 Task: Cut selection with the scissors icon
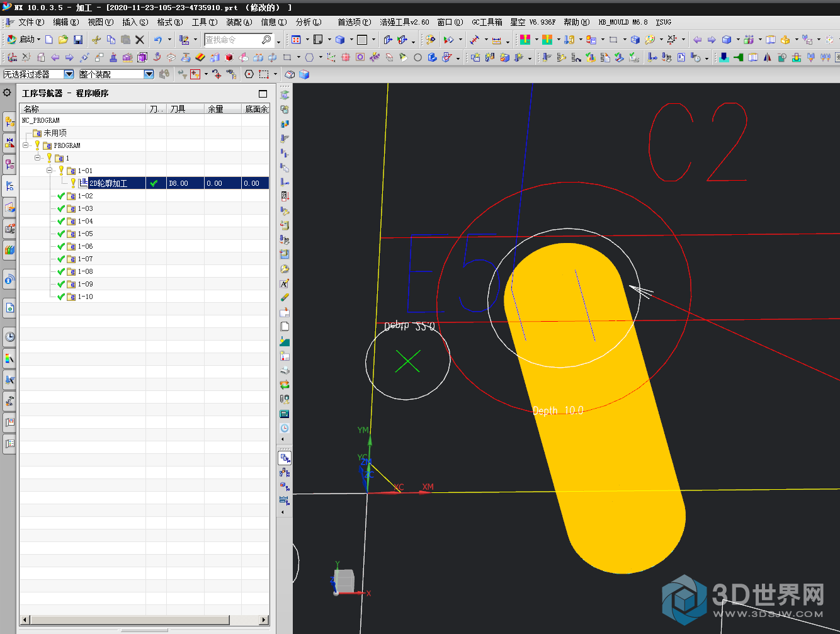[x=96, y=40]
